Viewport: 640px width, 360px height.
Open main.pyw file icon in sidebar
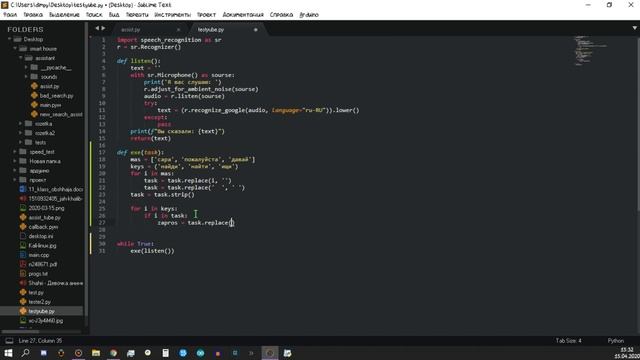click(x=34, y=105)
